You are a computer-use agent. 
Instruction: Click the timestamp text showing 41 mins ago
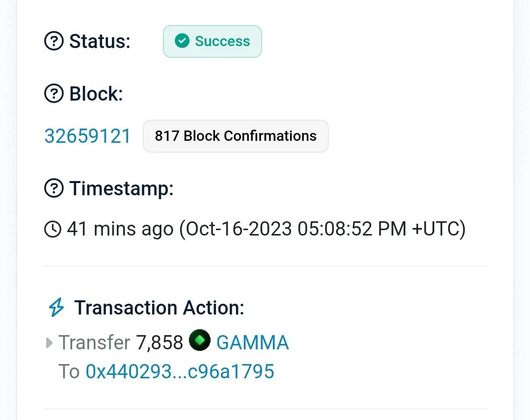(x=119, y=229)
